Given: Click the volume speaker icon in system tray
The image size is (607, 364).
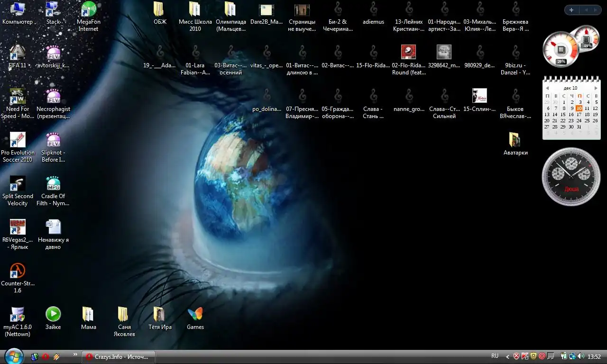Looking at the screenshot, I should pyautogui.click(x=581, y=356).
